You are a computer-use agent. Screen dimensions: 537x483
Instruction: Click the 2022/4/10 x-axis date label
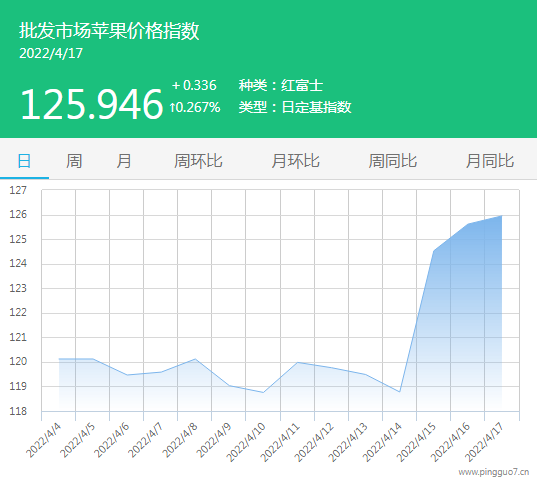coord(246,442)
